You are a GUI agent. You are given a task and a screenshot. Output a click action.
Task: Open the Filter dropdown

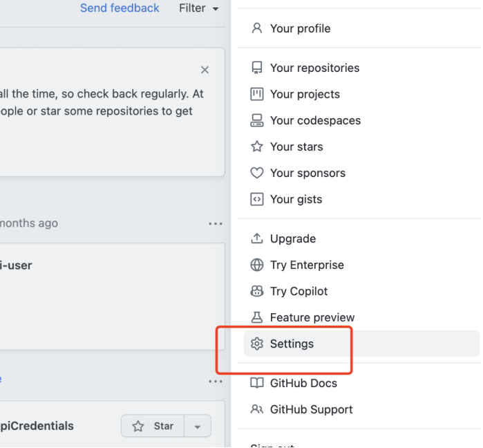tap(198, 8)
